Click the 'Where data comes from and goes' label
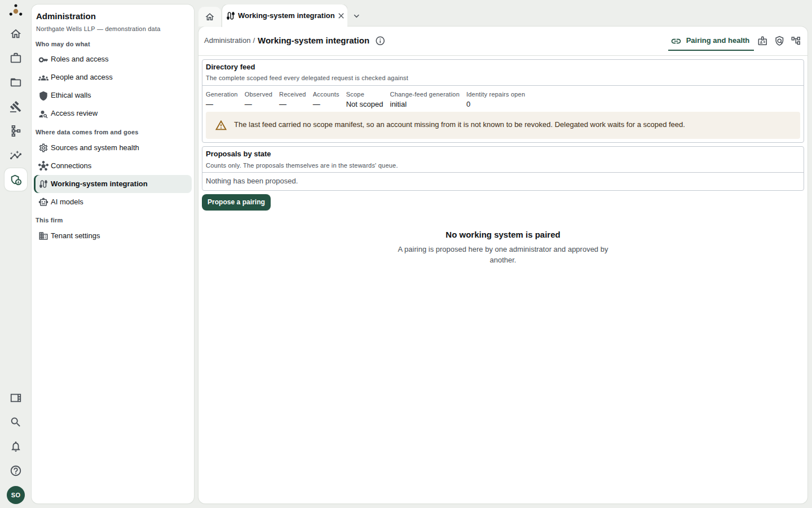Image resolution: width=812 pixels, height=508 pixels. pyautogui.click(x=87, y=132)
